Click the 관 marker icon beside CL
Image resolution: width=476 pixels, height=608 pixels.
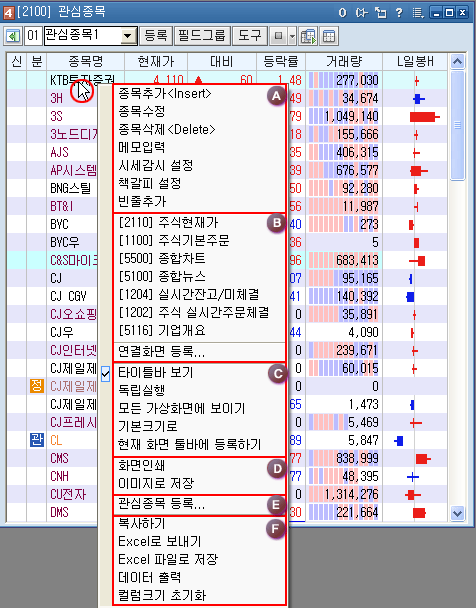tap(37, 440)
